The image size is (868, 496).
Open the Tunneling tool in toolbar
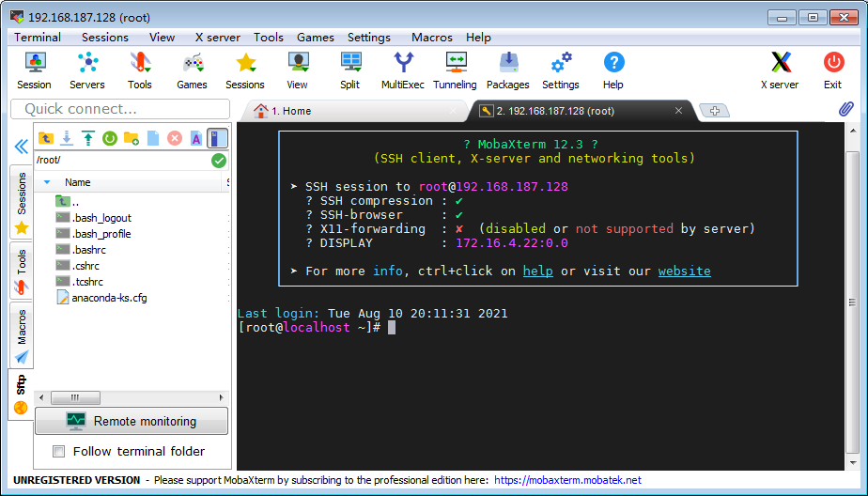pos(455,70)
